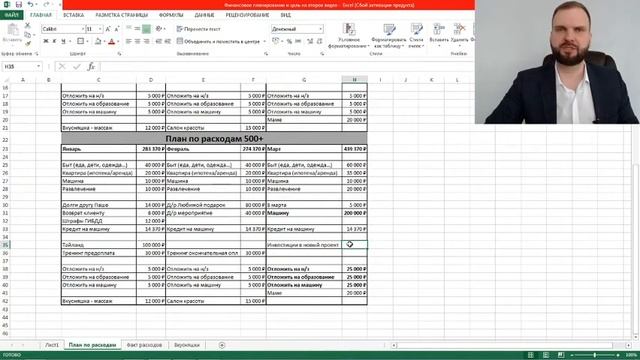Decrease font size (smaller A)
Screen dimensions: 640x360
tap(116, 29)
